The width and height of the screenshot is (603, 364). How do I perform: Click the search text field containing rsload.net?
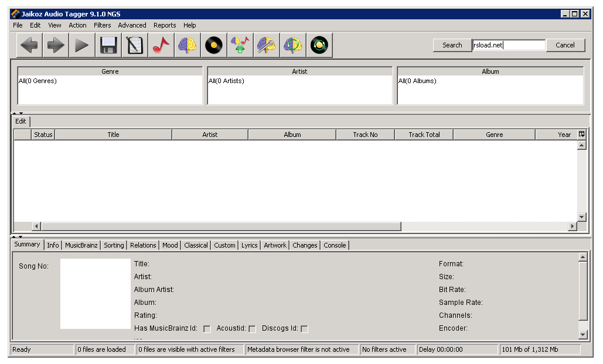point(509,45)
